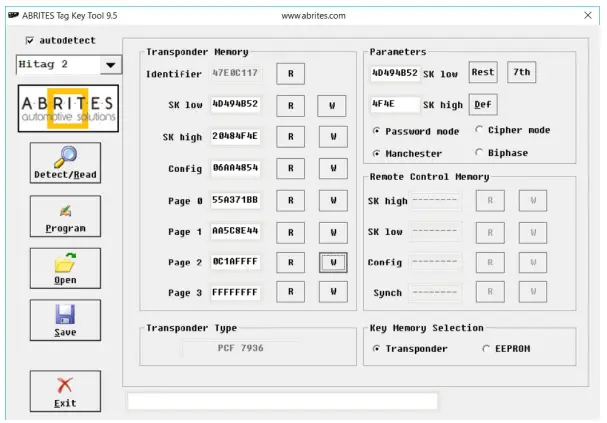Write Page 3 with W button
Screen dimensions: 607x423
[333, 291]
